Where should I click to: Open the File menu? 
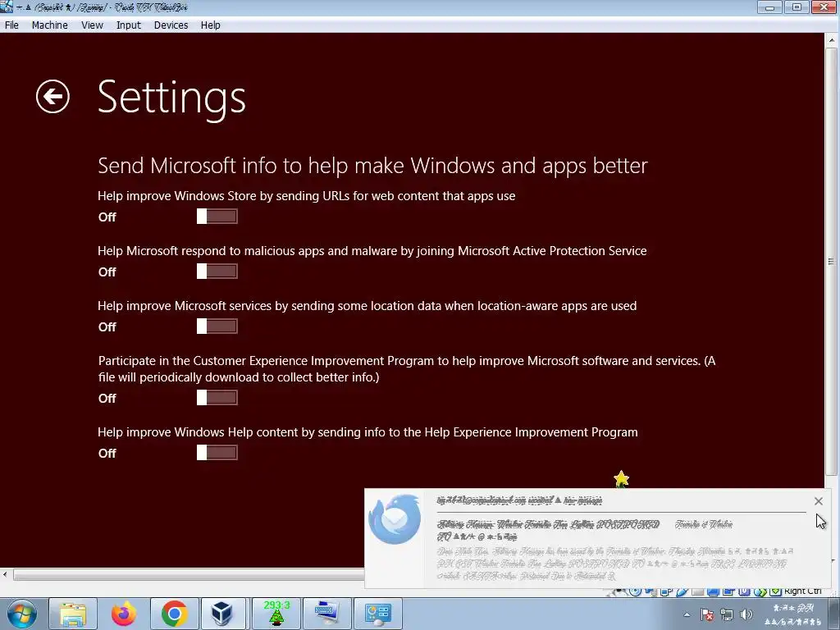tap(11, 25)
